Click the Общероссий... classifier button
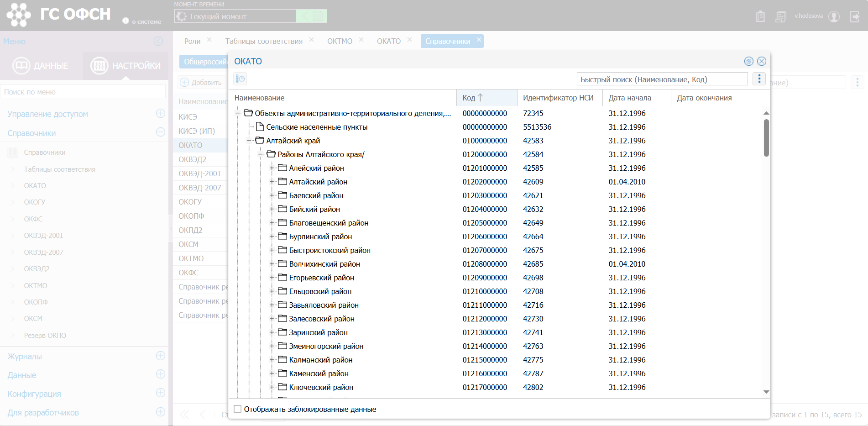The width and height of the screenshot is (868, 426). [x=204, y=62]
